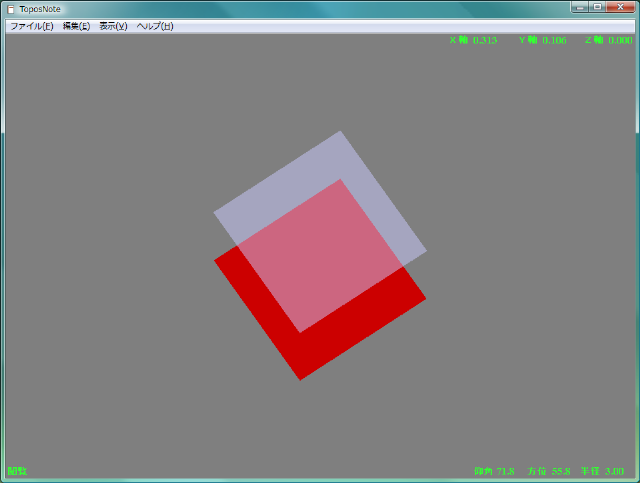
Task: Click the 閲覧 mode label
Action: (17, 471)
